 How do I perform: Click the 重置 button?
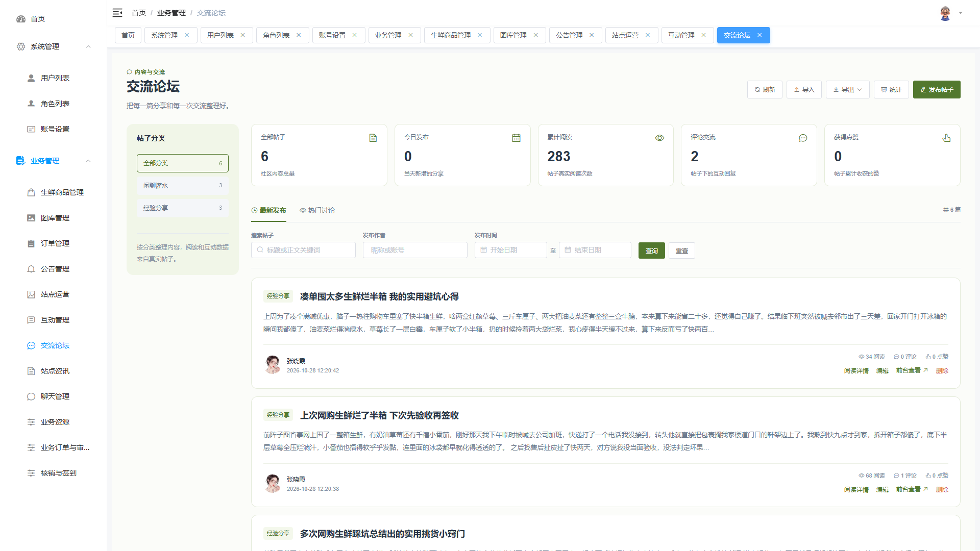click(x=682, y=251)
